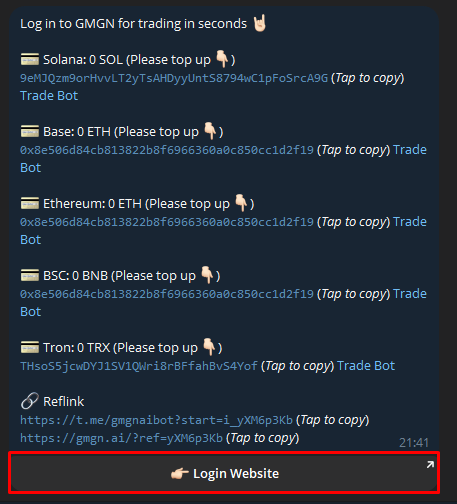
Task: Copy the Solana wallet address
Action: 174,78
